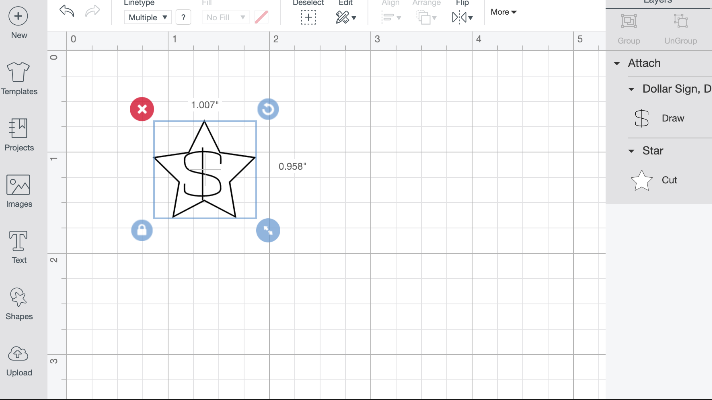The image size is (712, 400).
Task: Toggle the lock proportions handle
Action: coord(142,230)
